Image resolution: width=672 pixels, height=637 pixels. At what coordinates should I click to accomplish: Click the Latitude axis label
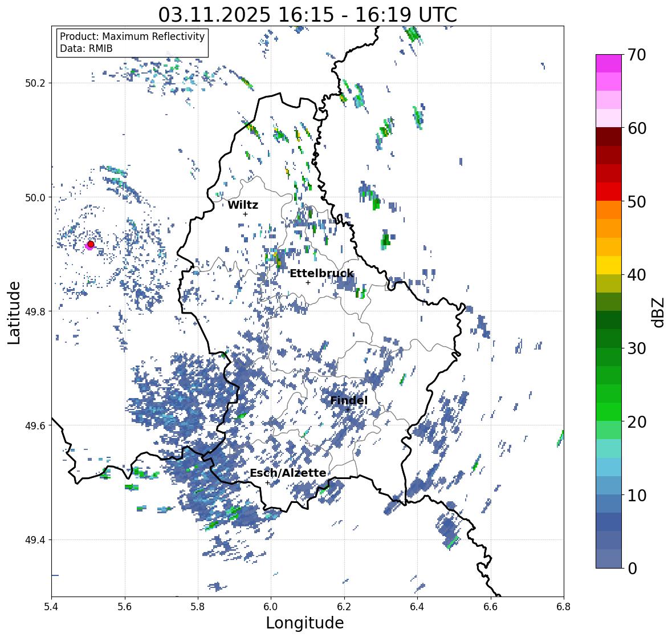coord(14,313)
